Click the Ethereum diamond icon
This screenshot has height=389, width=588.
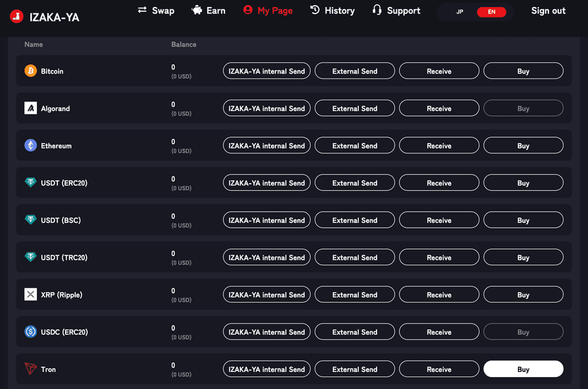[x=30, y=146]
